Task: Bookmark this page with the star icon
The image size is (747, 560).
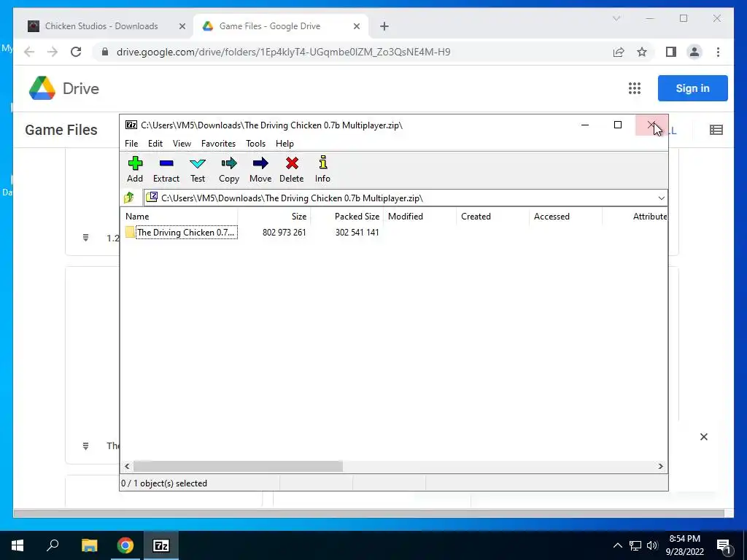Action: pyautogui.click(x=642, y=52)
